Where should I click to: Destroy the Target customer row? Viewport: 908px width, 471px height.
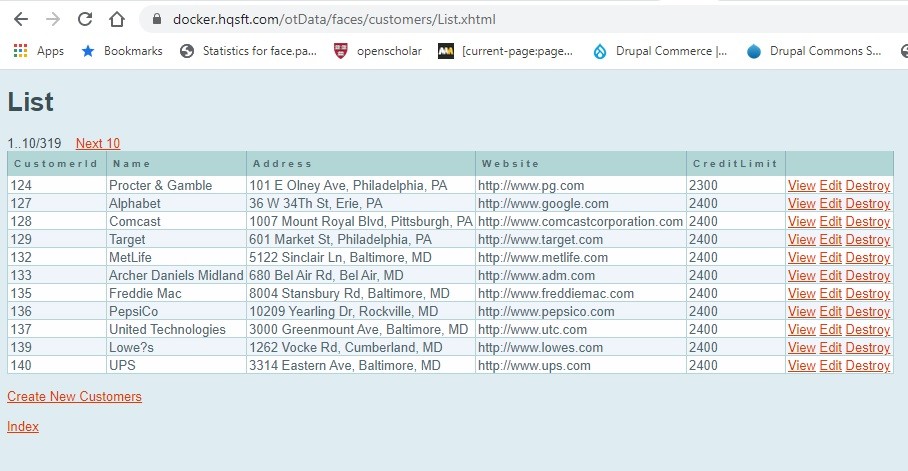coord(867,239)
